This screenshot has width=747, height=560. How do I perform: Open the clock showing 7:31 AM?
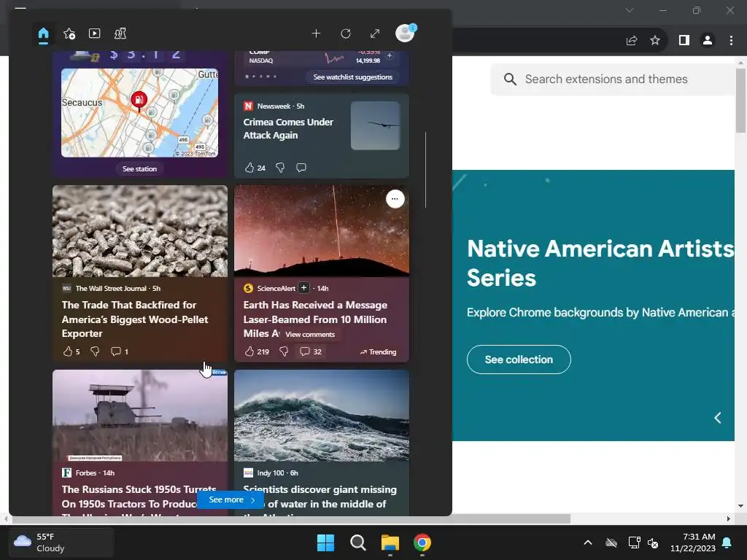click(693, 542)
